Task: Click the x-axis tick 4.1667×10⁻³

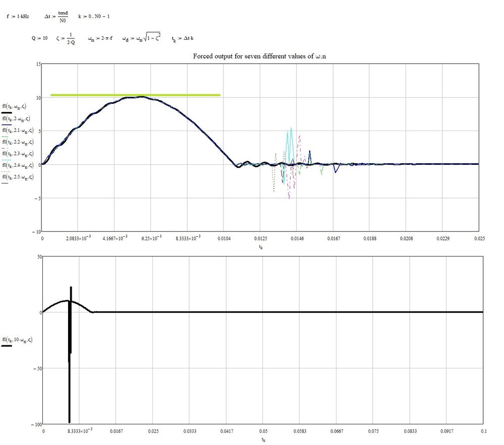Action: [x=115, y=238]
